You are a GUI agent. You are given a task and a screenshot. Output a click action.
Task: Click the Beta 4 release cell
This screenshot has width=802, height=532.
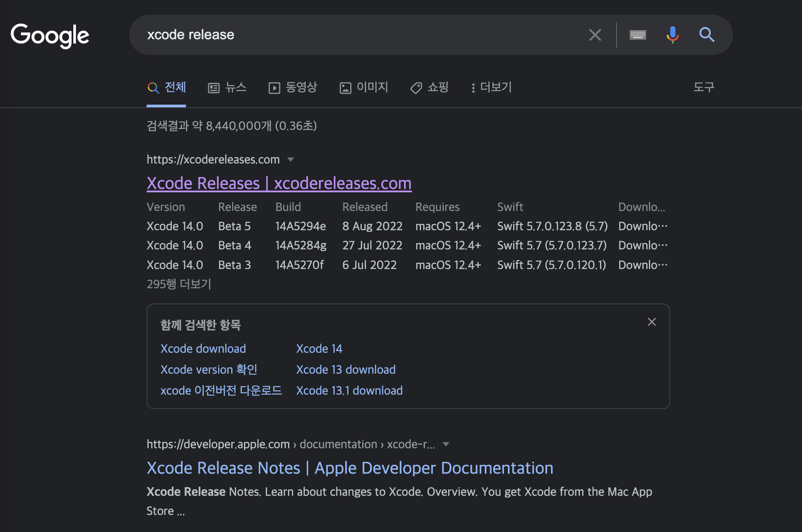pyautogui.click(x=235, y=246)
